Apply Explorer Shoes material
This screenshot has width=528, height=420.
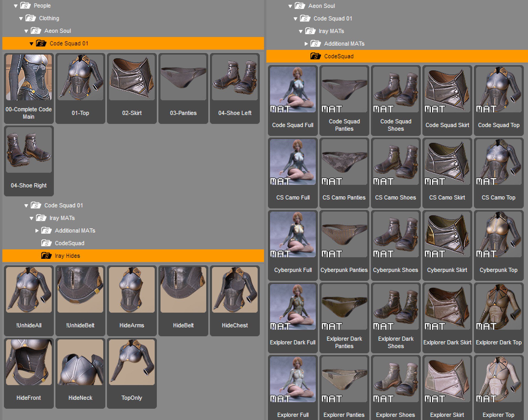[x=396, y=387]
